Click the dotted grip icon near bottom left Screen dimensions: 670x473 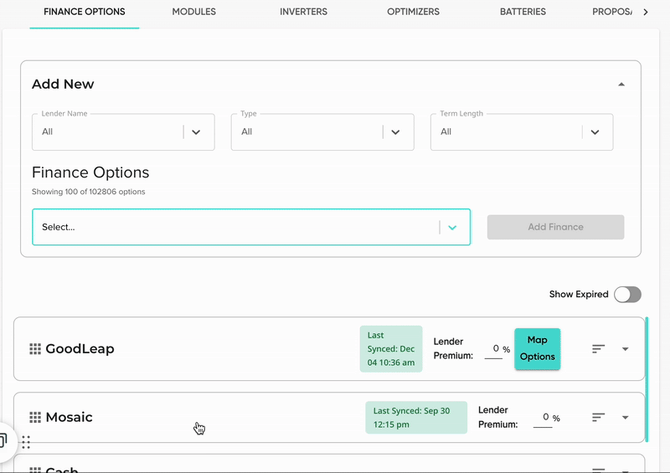[x=27, y=442]
